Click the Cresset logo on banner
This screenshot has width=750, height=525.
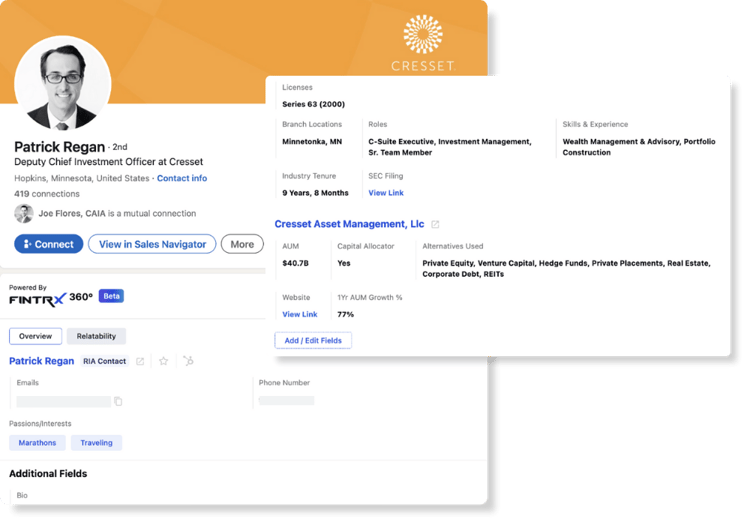pos(423,43)
